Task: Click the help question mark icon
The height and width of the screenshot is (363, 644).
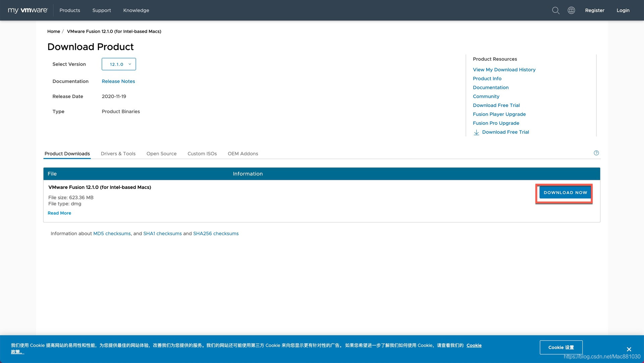Action: coord(596,153)
